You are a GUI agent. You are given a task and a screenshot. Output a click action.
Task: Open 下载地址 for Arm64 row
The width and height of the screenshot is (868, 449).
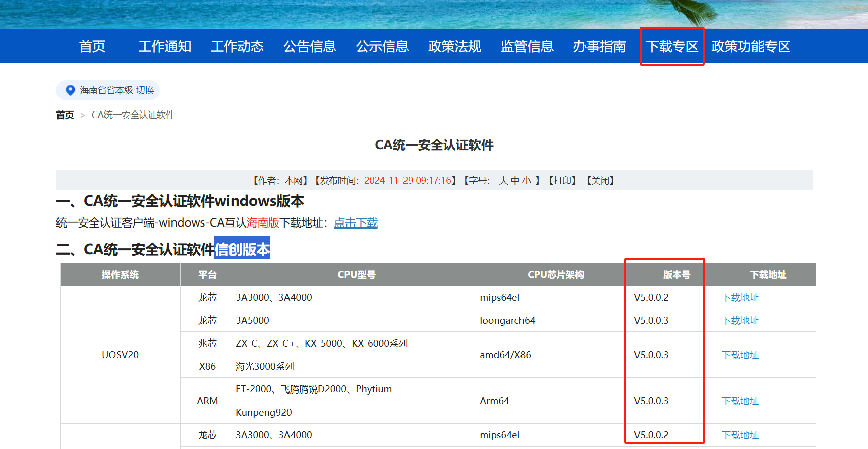click(x=740, y=401)
